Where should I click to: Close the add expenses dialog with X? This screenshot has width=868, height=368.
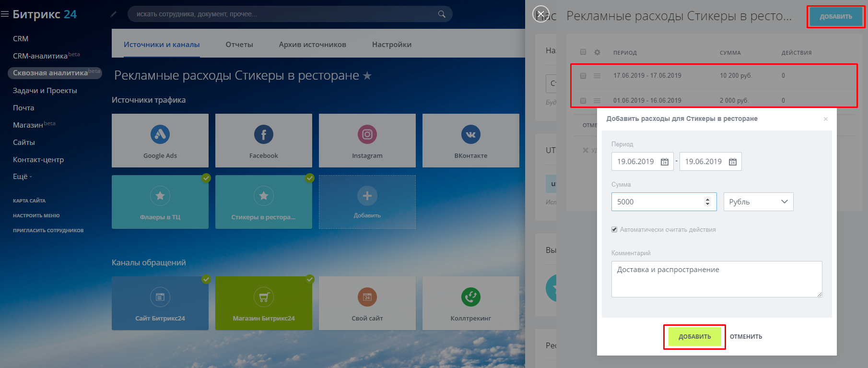826,119
